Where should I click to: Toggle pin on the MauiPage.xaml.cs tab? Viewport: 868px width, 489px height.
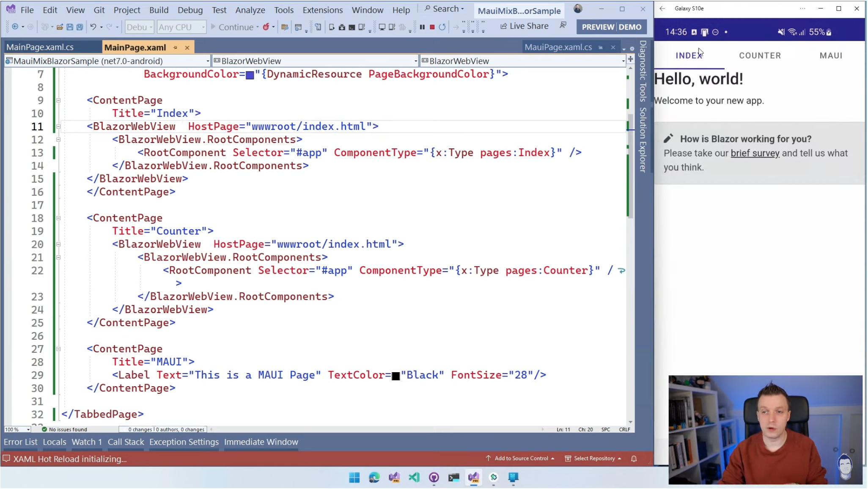600,47
